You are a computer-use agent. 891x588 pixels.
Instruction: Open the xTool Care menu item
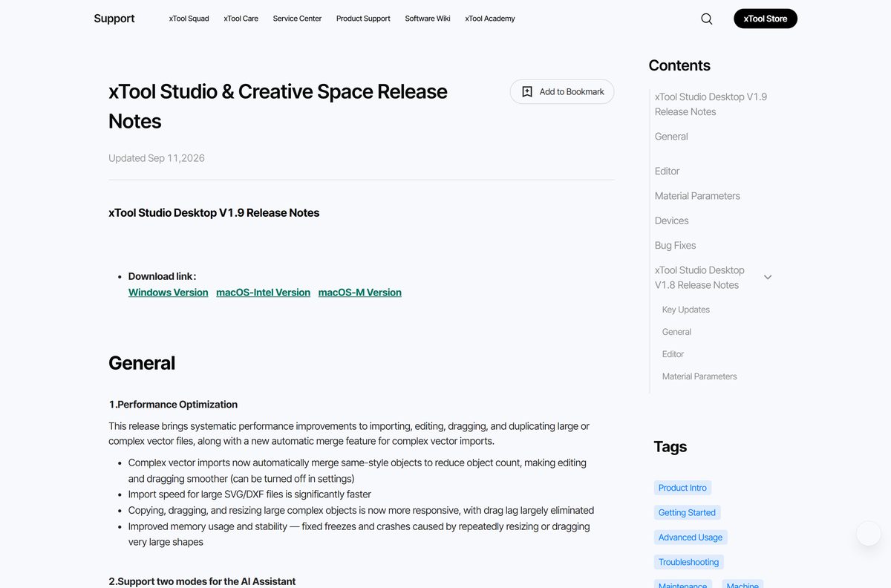pos(241,19)
